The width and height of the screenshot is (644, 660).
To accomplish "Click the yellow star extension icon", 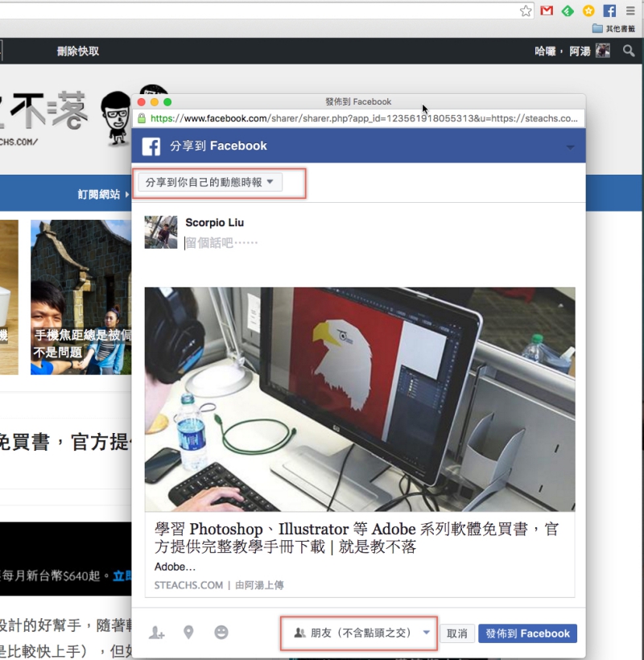I will pos(588,10).
